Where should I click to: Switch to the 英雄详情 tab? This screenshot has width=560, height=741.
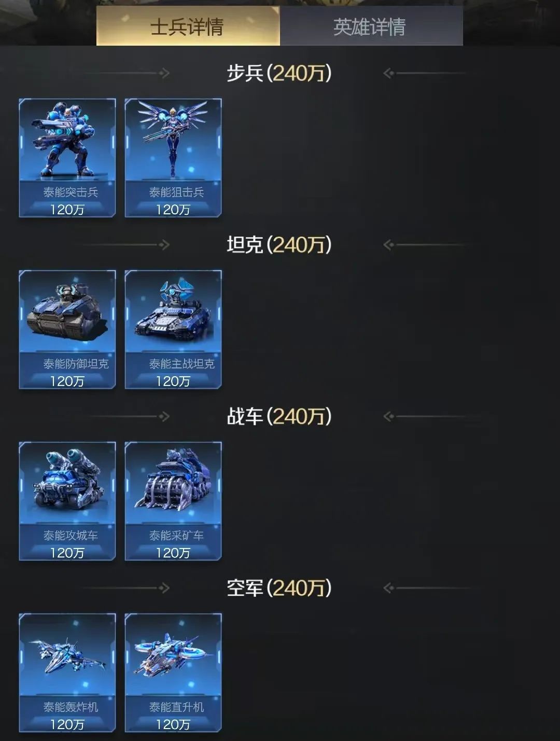[371, 26]
